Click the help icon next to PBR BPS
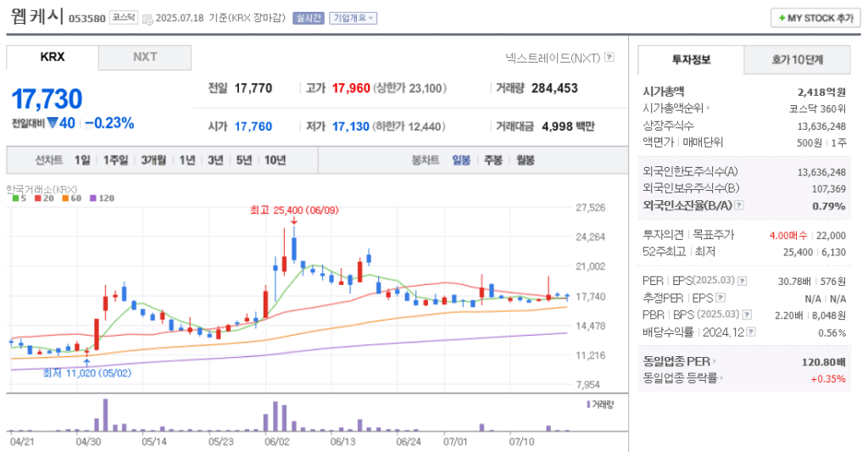868x452 pixels. pyautogui.click(x=747, y=315)
